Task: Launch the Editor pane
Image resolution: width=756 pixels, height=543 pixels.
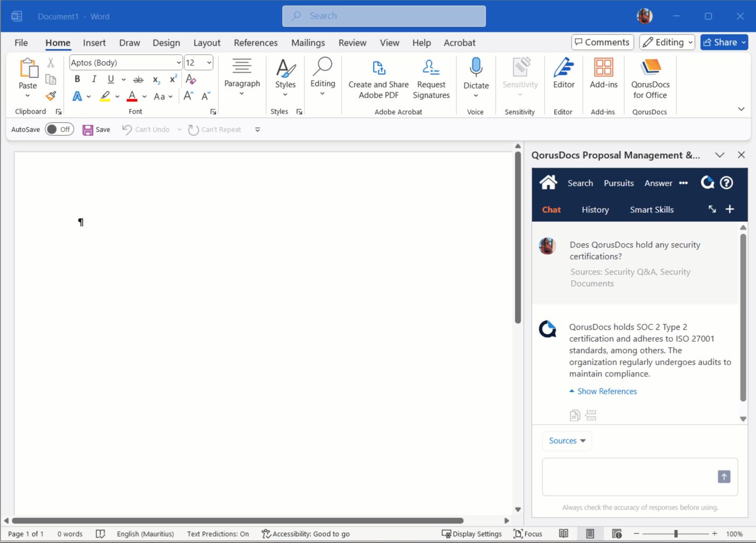Action: 563,77
